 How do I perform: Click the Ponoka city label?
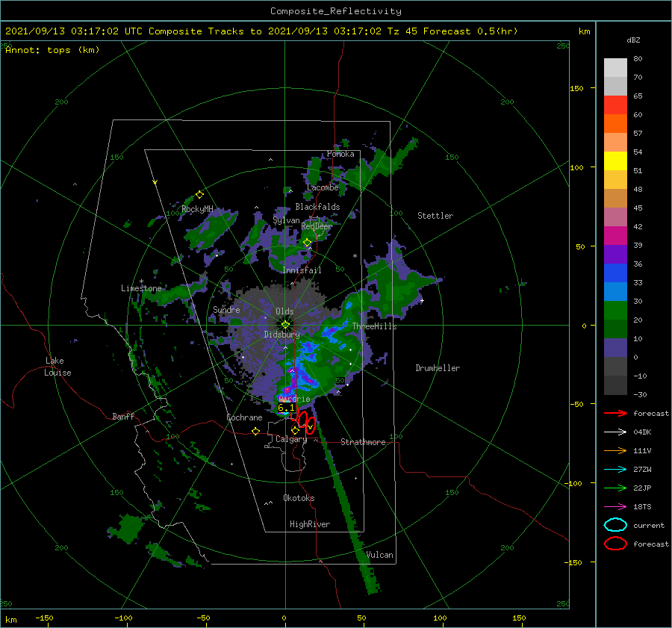(340, 154)
